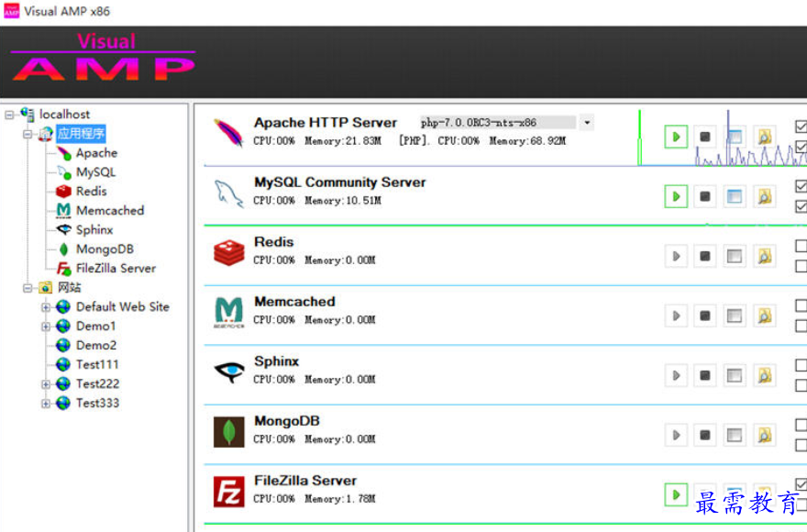Open MySQL Community Server window icon
The width and height of the screenshot is (807, 532).
tap(735, 196)
